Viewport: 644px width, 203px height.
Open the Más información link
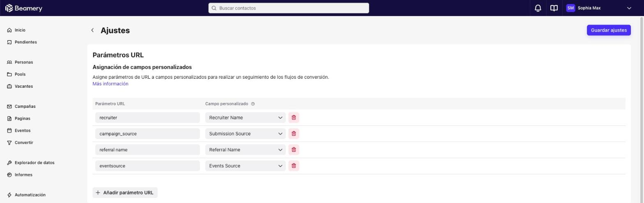[110, 84]
